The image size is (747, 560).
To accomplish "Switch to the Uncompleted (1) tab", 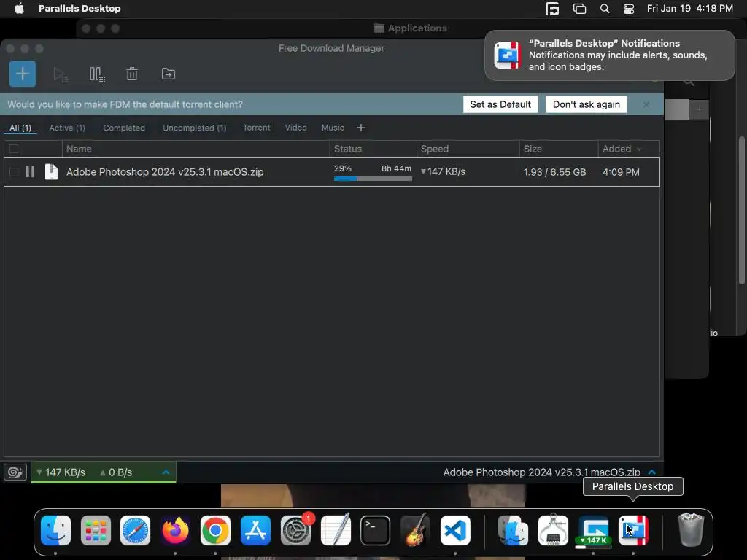I will (x=194, y=128).
